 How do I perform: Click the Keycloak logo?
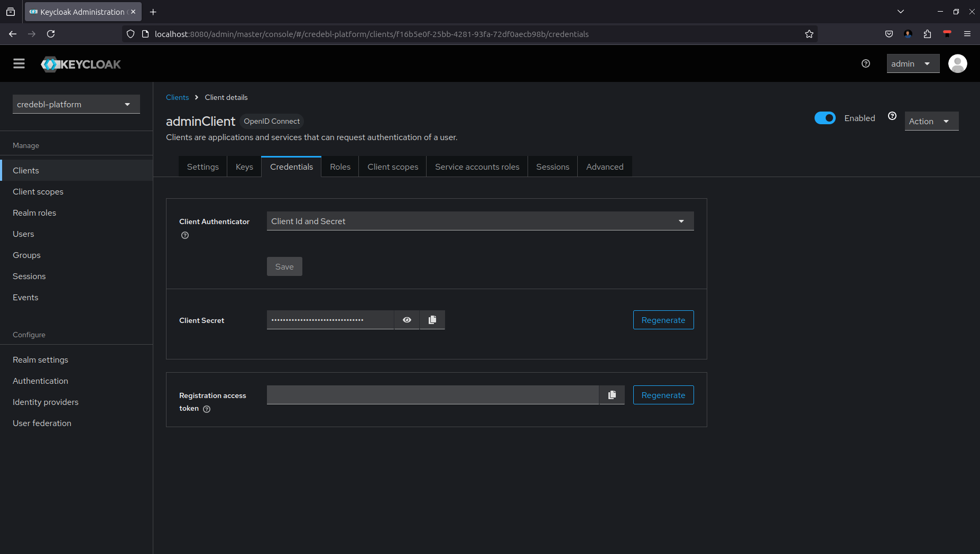coord(81,64)
